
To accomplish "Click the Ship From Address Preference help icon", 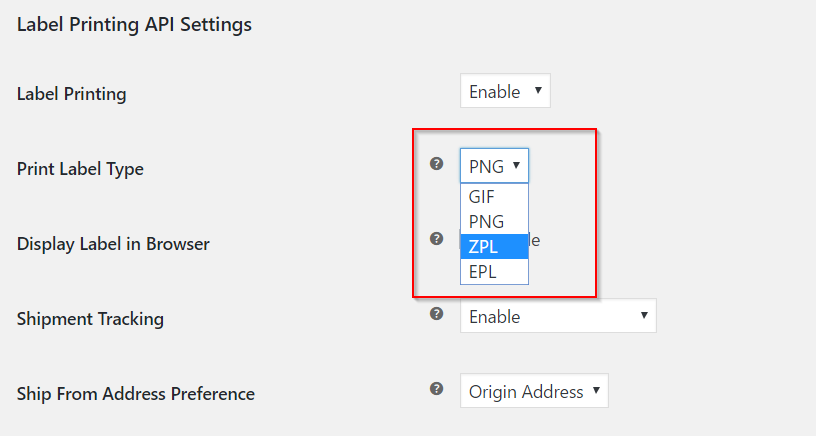I will (436, 389).
